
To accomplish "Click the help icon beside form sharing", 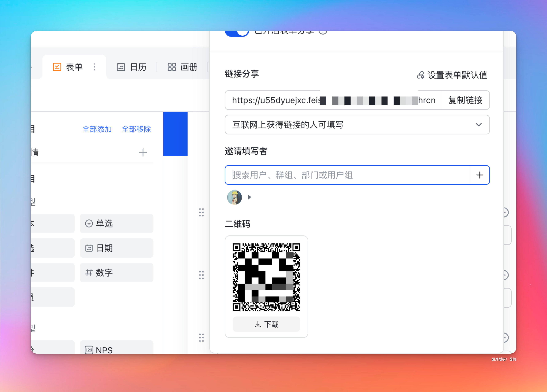I will tap(323, 32).
